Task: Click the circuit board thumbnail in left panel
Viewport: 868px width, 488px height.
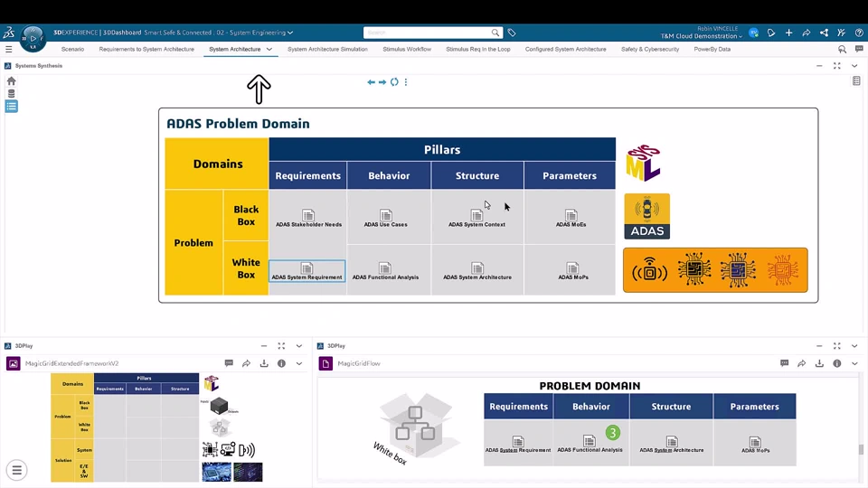Action: (x=216, y=472)
